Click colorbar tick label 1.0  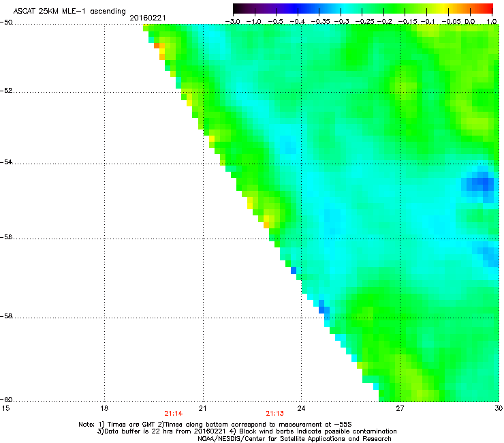492,22
